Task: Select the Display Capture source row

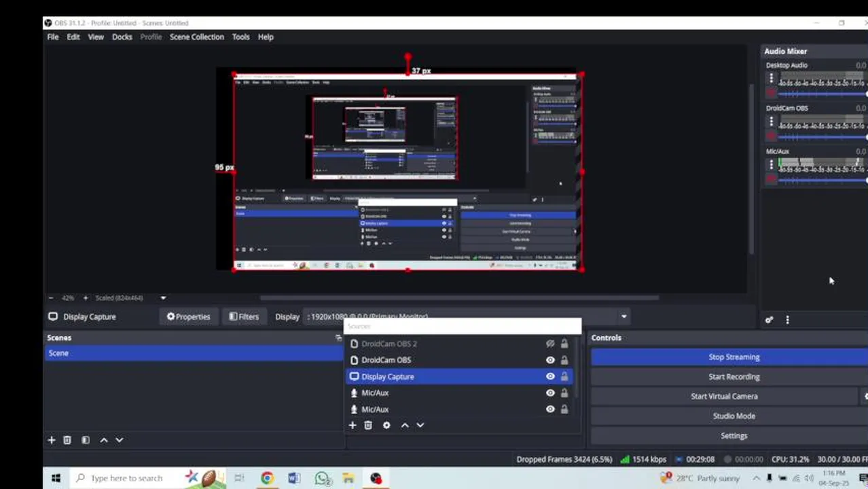Action: [x=459, y=376]
